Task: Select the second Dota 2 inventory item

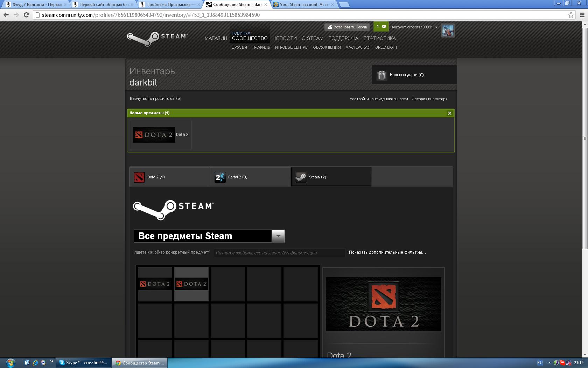Action: click(191, 284)
